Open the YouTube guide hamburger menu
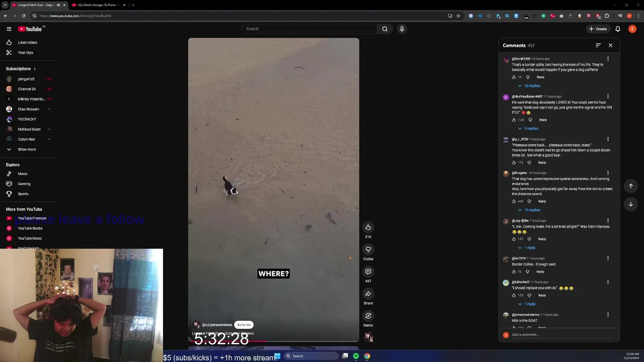The height and width of the screenshot is (362, 644). [9, 29]
